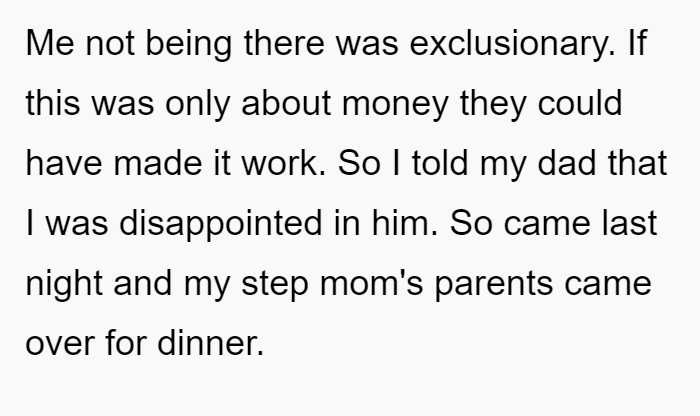
Task: Click the word 'being' in the first line
Action: pyautogui.click(x=189, y=44)
